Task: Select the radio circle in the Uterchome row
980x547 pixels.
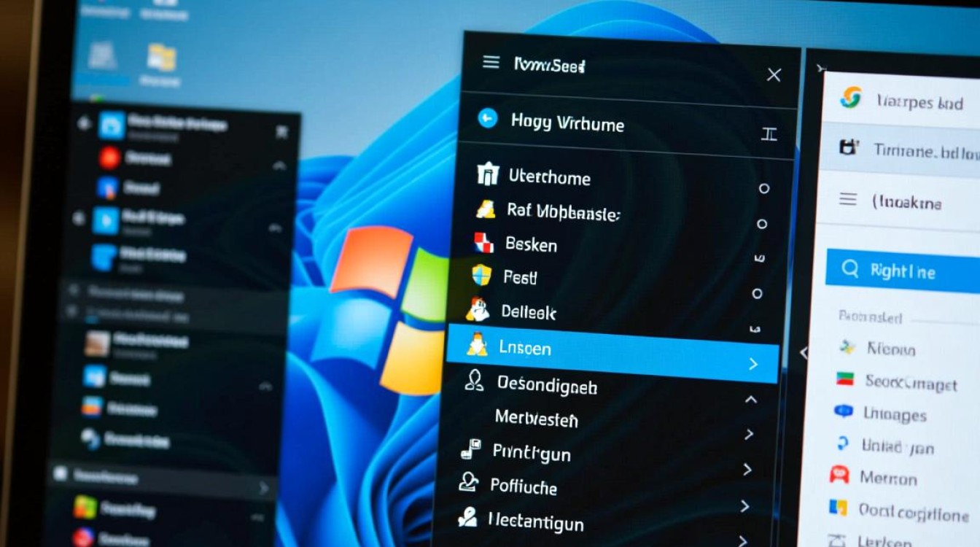Action: click(x=763, y=188)
